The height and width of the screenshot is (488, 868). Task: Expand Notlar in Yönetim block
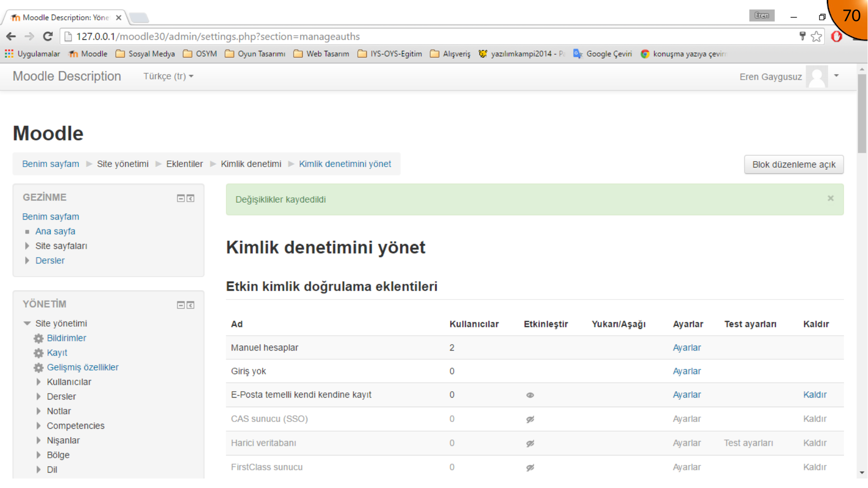[38, 411]
